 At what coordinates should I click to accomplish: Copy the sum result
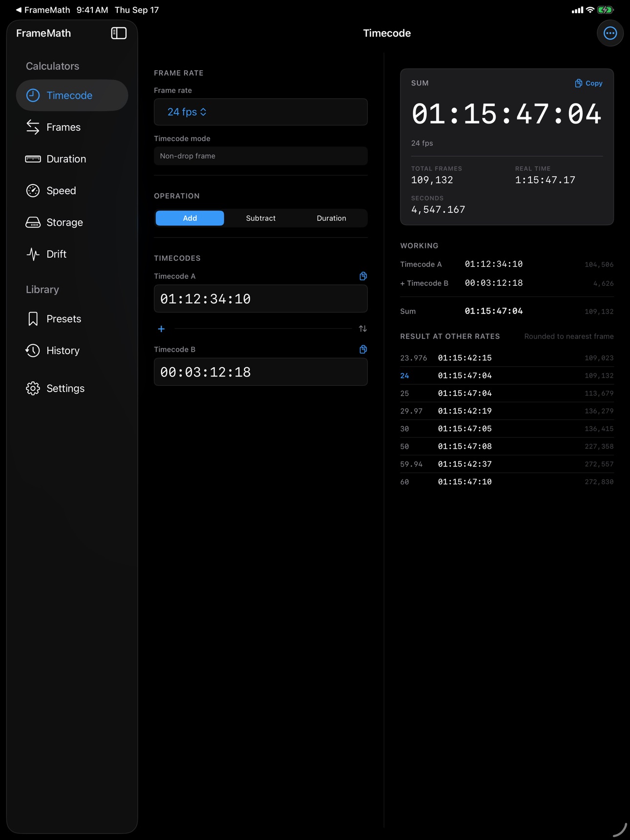[588, 84]
